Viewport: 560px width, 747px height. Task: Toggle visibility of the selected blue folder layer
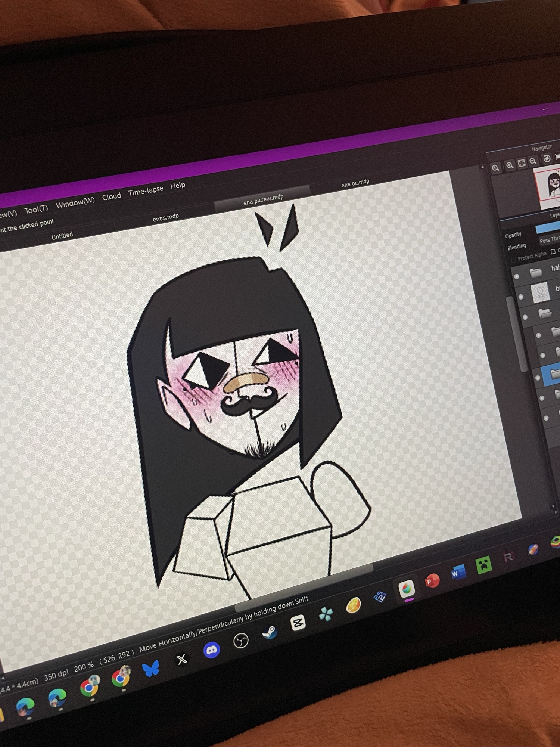538,378
